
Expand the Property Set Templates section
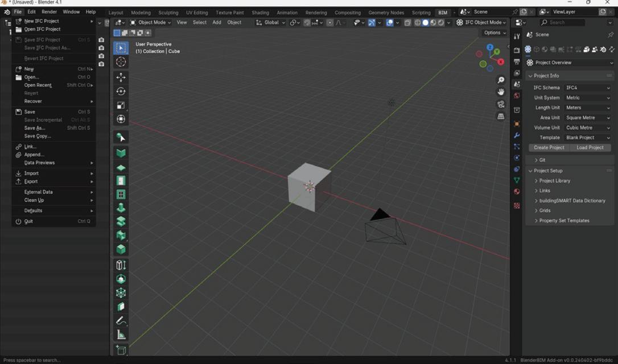tap(564, 221)
